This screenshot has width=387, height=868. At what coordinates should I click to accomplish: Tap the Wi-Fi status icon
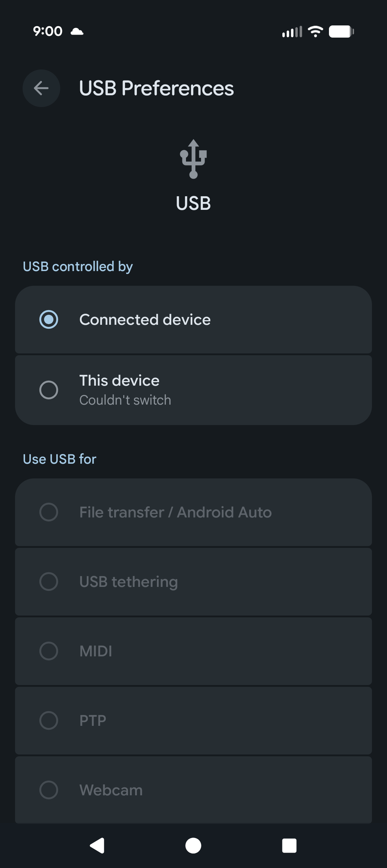click(315, 32)
